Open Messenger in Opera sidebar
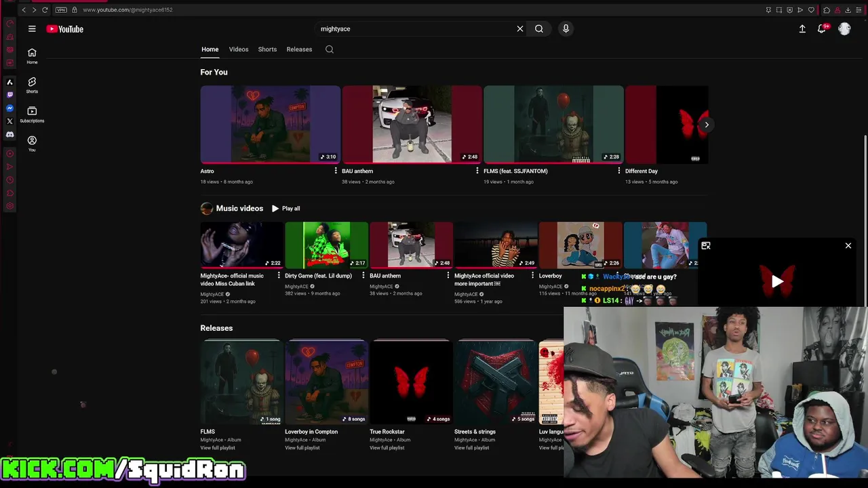The height and width of the screenshot is (488, 868). pyautogui.click(x=9, y=108)
